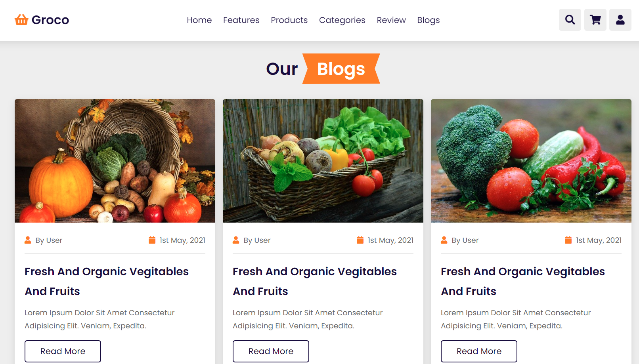Open the Categories nav link
The width and height of the screenshot is (639, 364).
coord(342,20)
